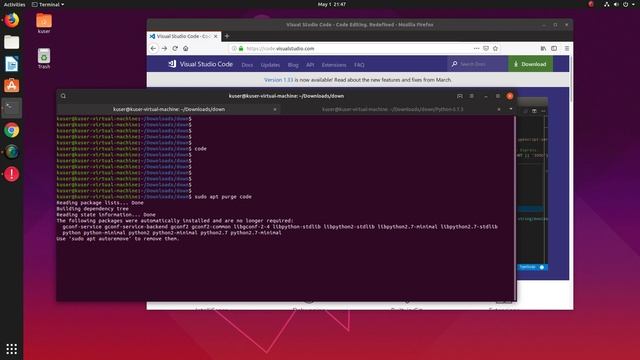This screenshot has width=640, height=360.
Task: Follow the Version 1.33 link
Action: click(x=278, y=80)
